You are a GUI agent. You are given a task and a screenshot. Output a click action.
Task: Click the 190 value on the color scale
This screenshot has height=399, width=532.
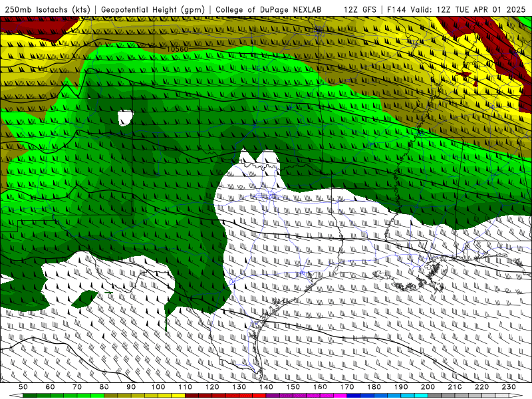(401, 387)
